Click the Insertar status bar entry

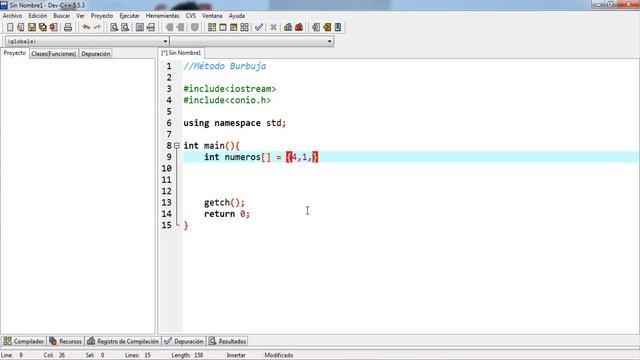[236, 355]
